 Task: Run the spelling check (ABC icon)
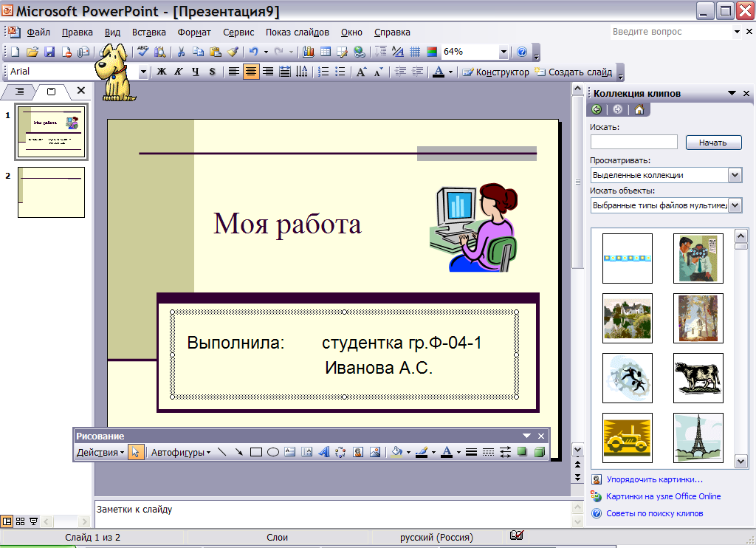(x=142, y=52)
